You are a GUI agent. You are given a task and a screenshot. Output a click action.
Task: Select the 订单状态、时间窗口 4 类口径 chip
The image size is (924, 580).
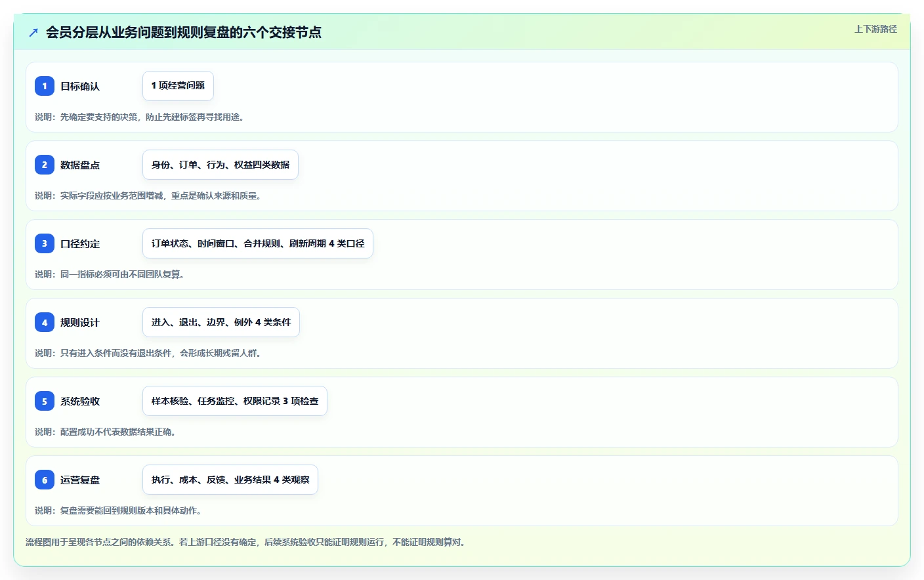(258, 243)
